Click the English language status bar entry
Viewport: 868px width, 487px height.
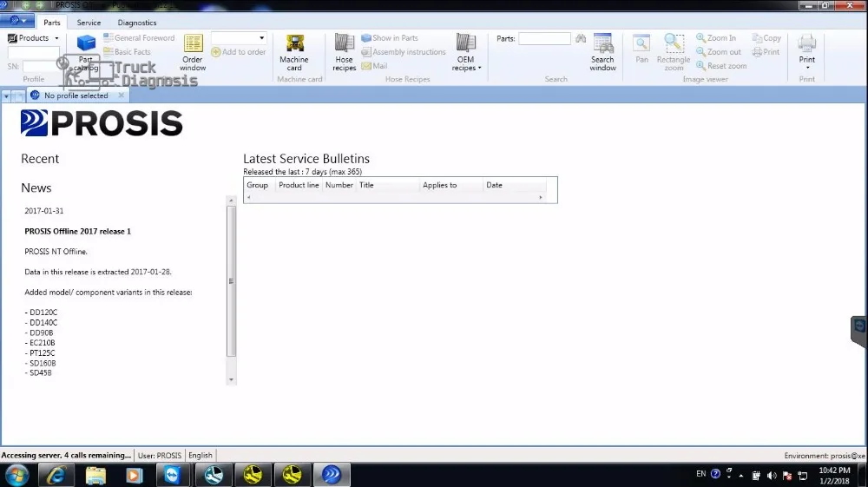201,456
